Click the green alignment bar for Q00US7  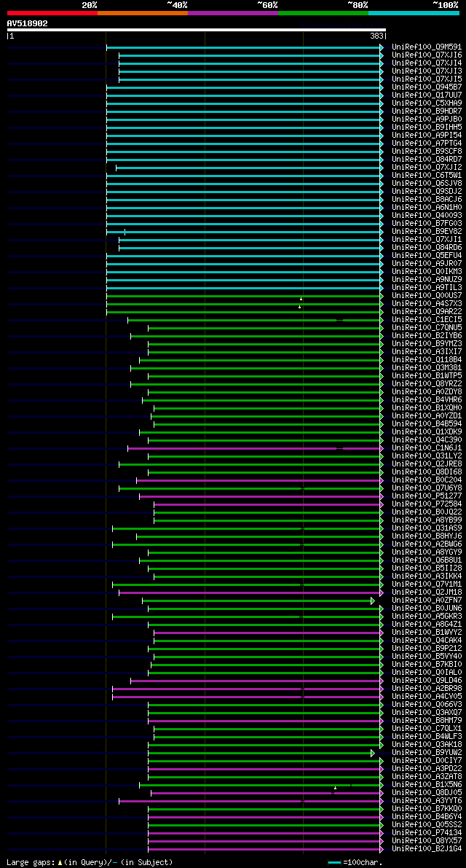[x=243, y=296]
